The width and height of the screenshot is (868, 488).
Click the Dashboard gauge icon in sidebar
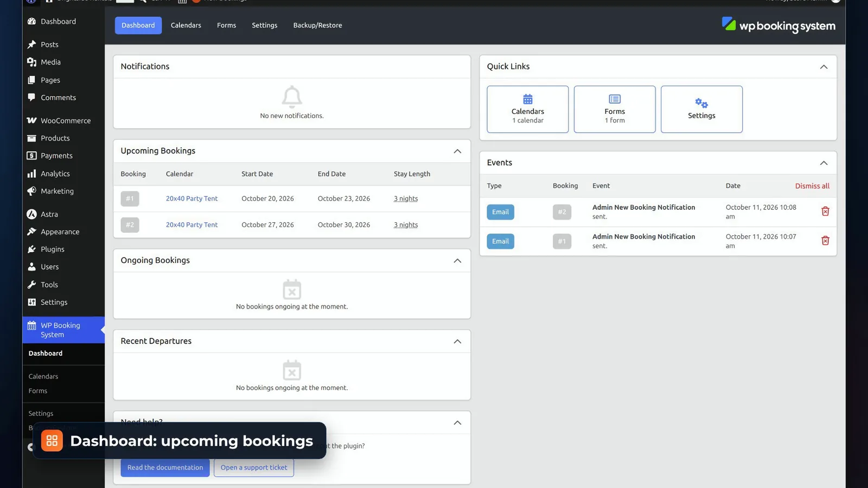31,21
